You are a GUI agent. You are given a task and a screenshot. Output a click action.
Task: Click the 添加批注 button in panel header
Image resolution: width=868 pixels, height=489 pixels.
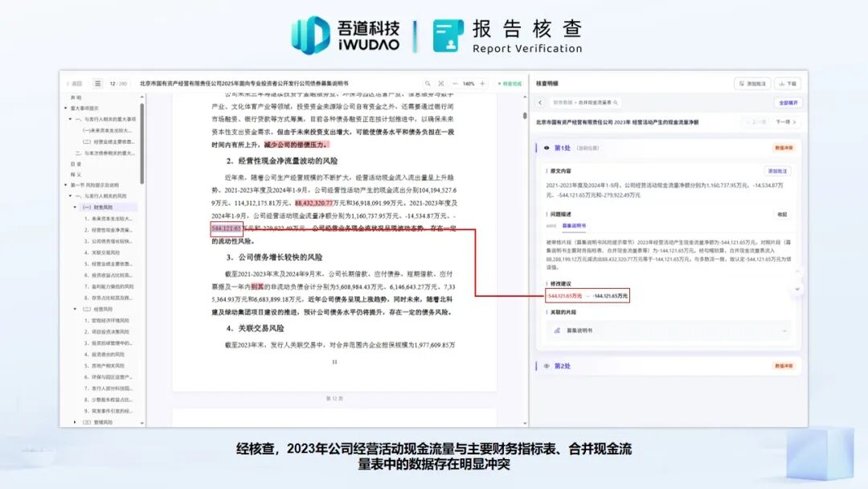[x=752, y=84]
